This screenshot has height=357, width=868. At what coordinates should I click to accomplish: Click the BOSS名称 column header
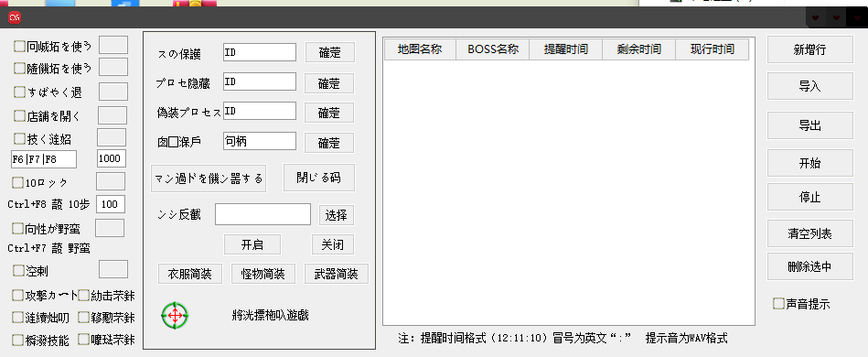click(493, 49)
